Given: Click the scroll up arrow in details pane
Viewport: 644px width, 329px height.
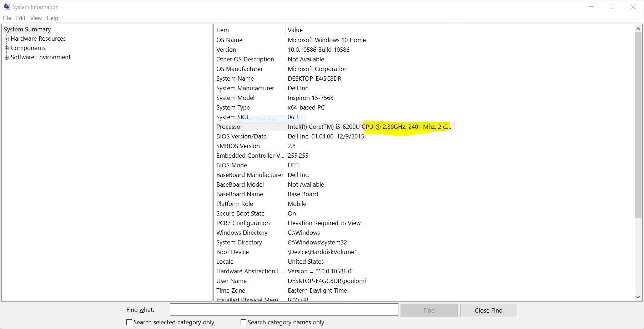Looking at the screenshot, I should (638, 29).
